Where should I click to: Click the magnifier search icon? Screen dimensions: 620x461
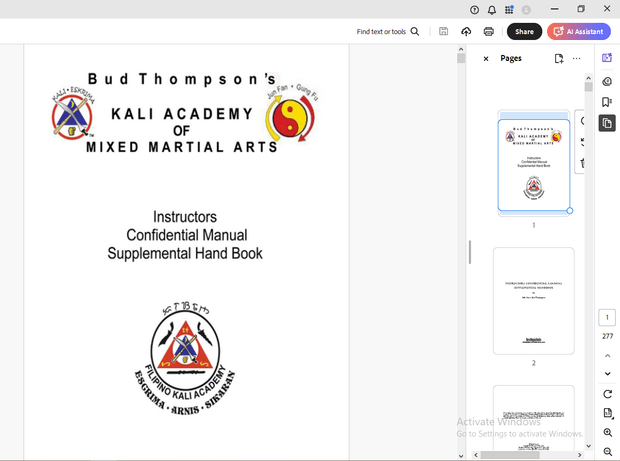point(415,31)
